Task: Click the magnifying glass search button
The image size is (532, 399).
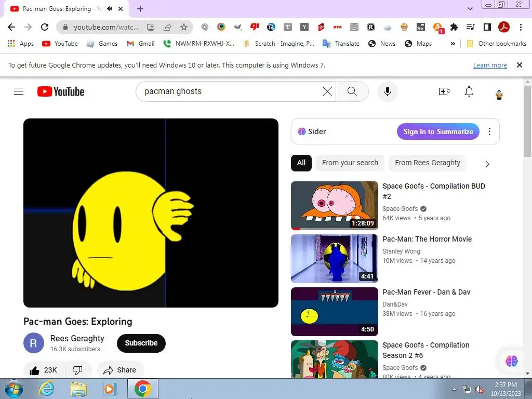Action: point(352,91)
